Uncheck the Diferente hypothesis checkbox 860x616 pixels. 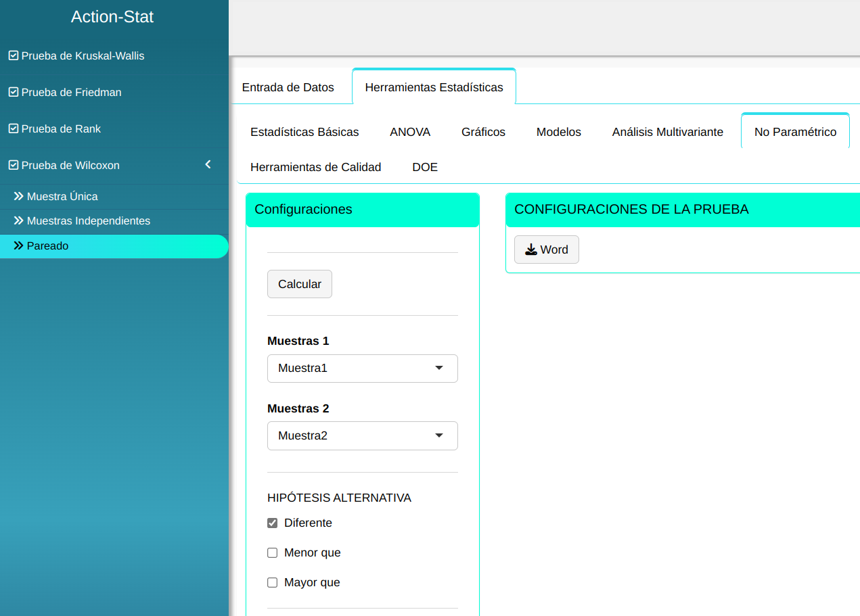(x=273, y=523)
